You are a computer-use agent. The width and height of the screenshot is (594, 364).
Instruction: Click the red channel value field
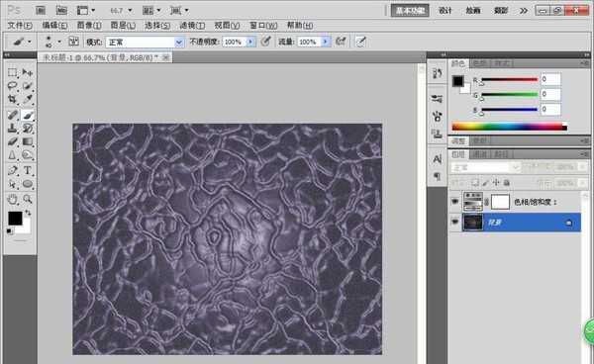pyautogui.click(x=550, y=79)
